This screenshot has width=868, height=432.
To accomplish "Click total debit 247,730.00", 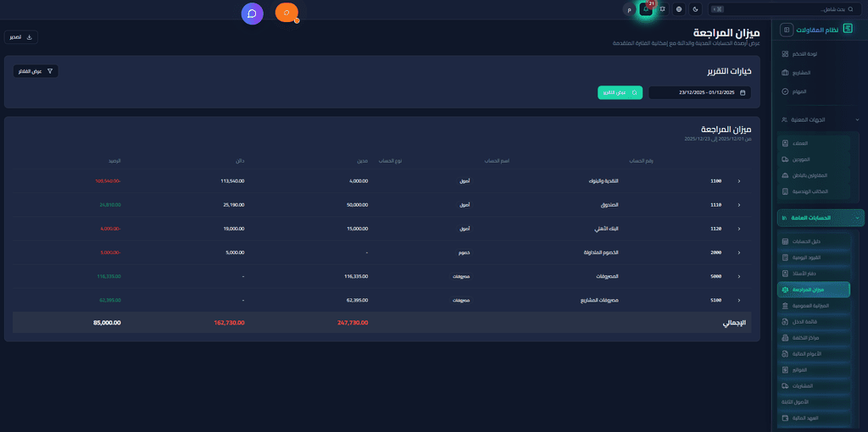I will pyautogui.click(x=353, y=323).
